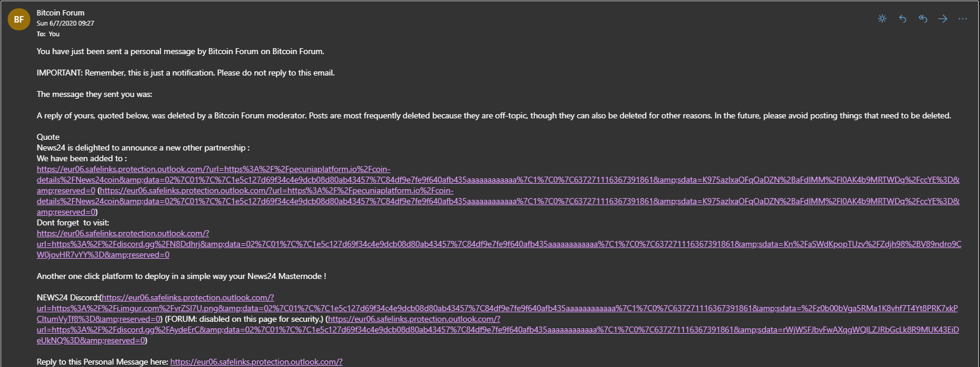The image size is (980, 367).
Task: Open the parenthesized pecuniaplatform.io News24coin safelink
Action: (498, 201)
